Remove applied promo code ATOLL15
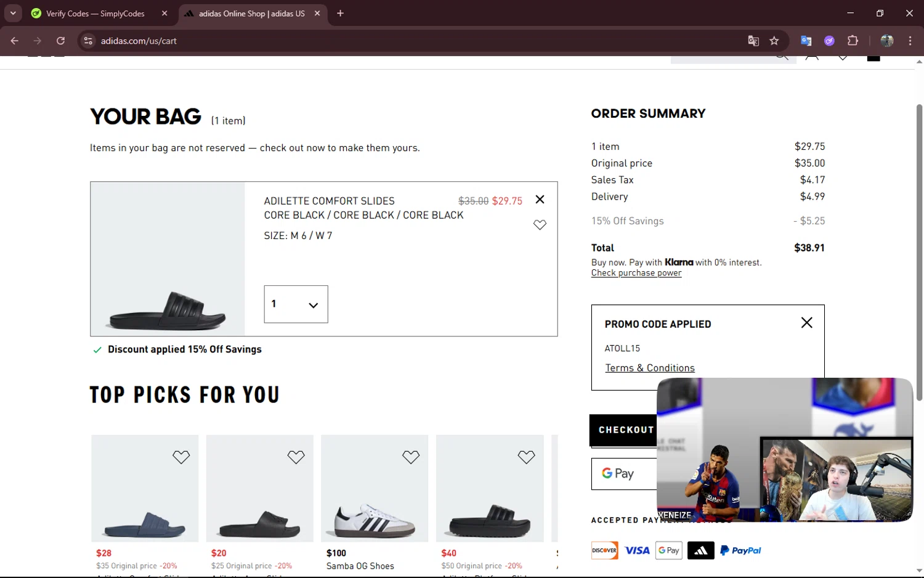 tap(806, 323)
